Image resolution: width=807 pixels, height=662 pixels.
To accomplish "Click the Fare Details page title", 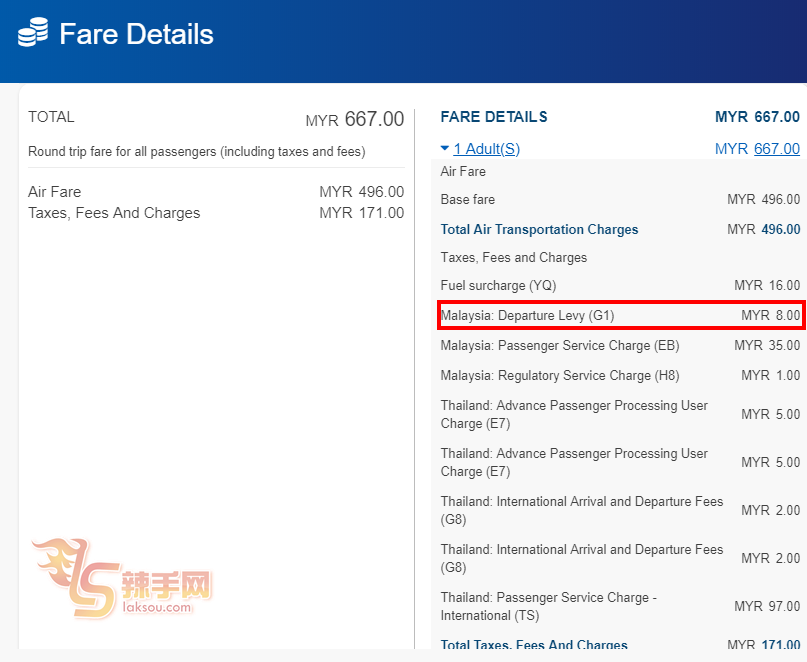I will pos(136,34).
